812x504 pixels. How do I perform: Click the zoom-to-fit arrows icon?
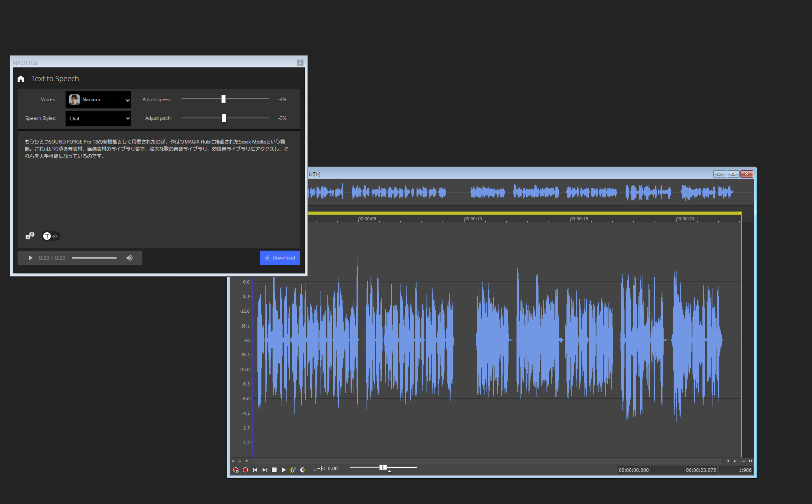(x=750, y=461)
